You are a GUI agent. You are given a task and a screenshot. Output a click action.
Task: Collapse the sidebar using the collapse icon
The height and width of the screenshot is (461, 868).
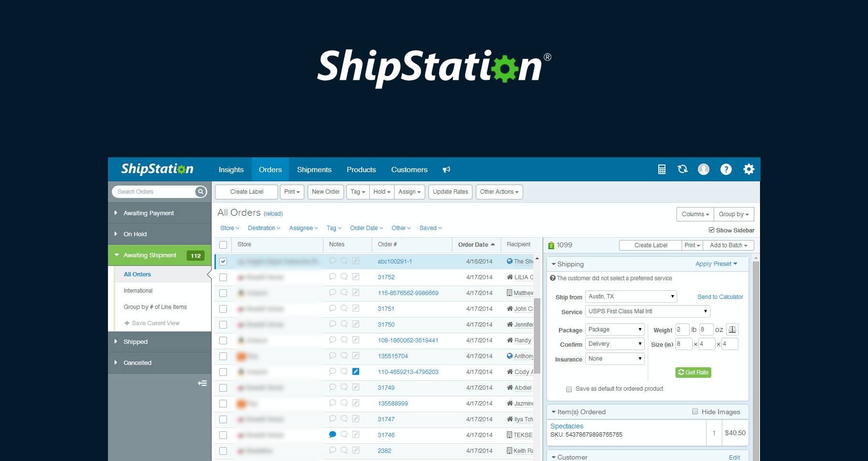[x=203, y=383]
